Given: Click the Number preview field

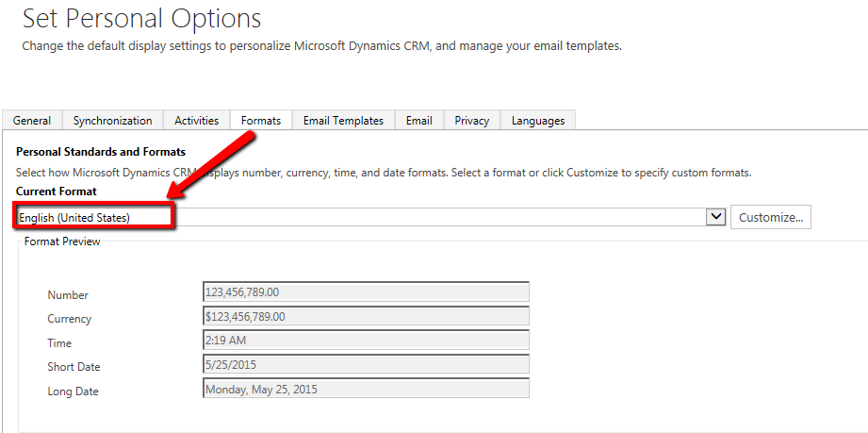Looking at the screenshot, I should 366,292.
